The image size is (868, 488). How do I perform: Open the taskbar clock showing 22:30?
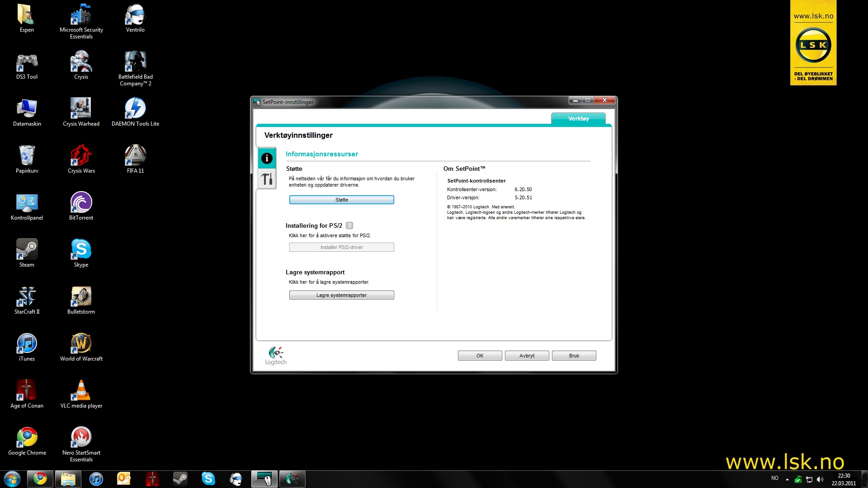pyautogui.click(x=844, y=479)
